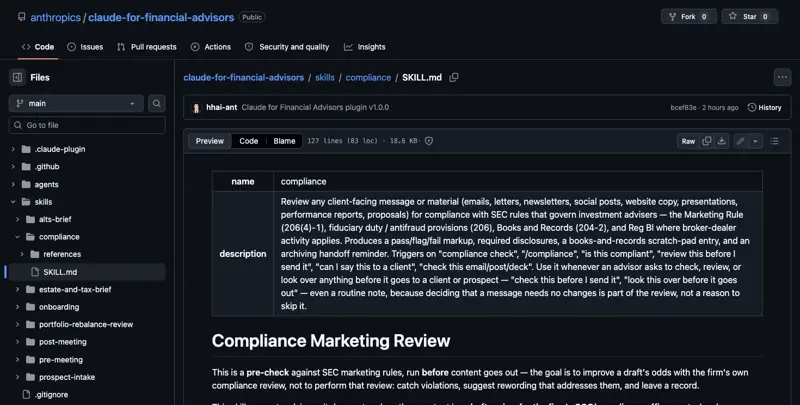
Task: Edit this file pencil icon
Action: click(740, 141)
